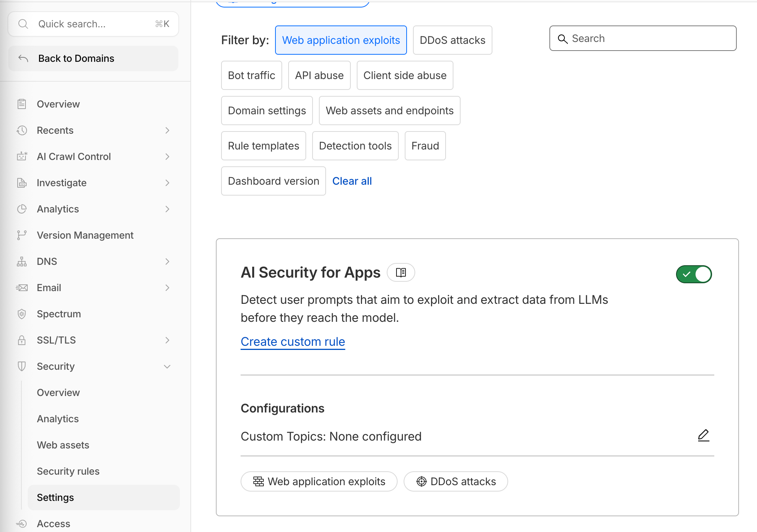Toggle the Web application exploits filter

341,40
